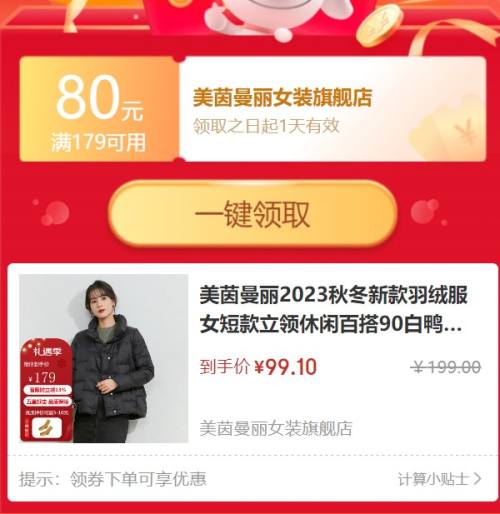Screen dimensions: 500x514
Task: Tap the 到手价 ¥99.10 price
Action: 258,367
